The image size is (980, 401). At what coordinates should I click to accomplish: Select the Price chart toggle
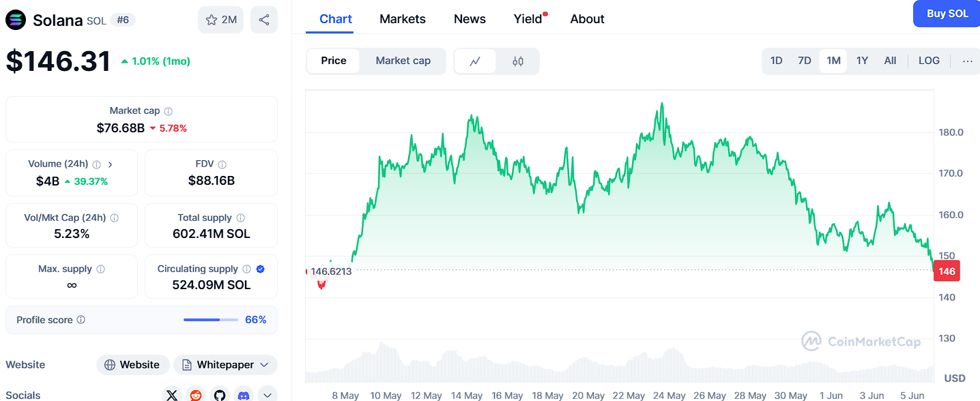point(334,61)
